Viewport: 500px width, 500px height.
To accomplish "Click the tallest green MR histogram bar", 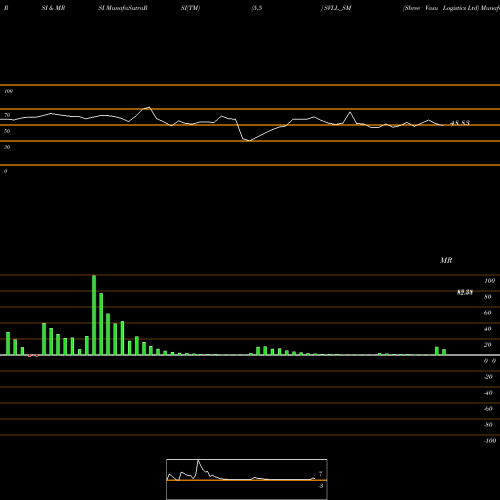I will point(94,315).
